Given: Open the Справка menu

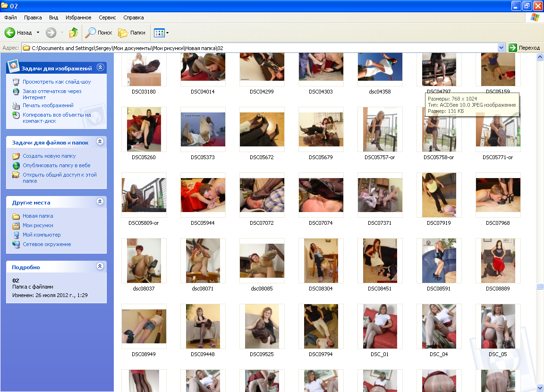Looking at the screenshot, I should pos(134,17).
